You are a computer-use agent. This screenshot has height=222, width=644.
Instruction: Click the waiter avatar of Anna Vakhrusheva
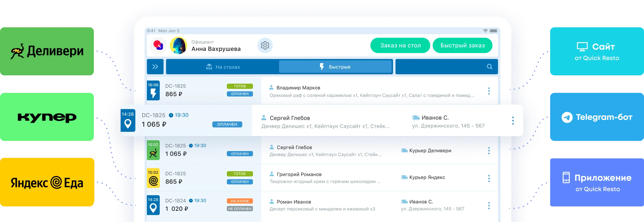[x=178, y=45]
